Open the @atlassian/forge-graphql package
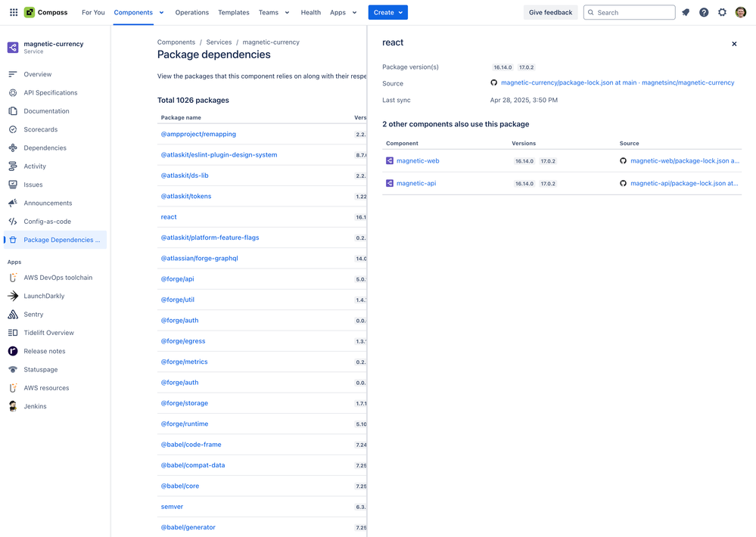 click(200, 259)
